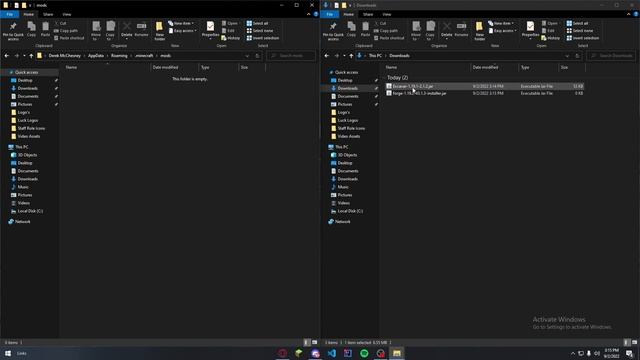Click AppData breadcrumb in mods window

coord(96,56)
